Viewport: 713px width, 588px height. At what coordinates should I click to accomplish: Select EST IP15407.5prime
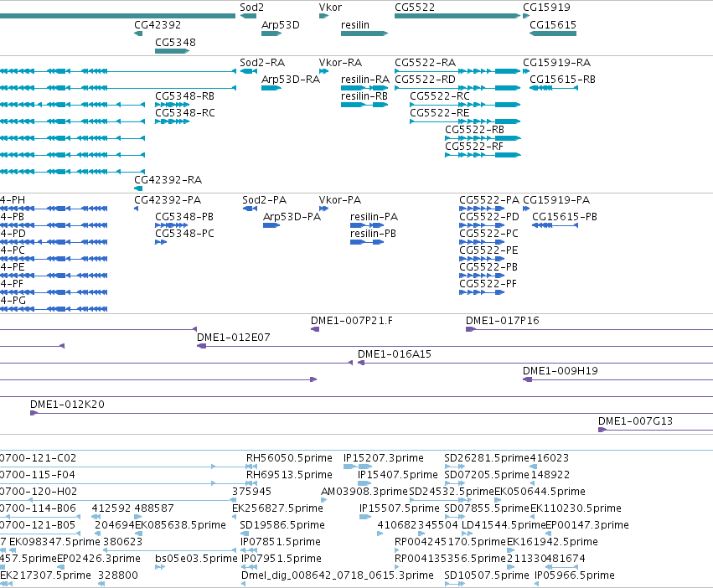pyautogui.click(x=398, y=475)
